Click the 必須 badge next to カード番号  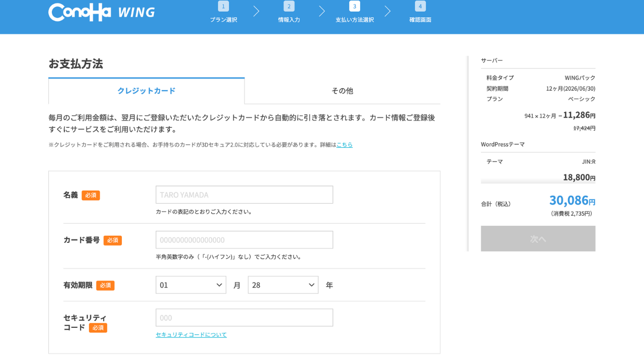pos(113,241)
